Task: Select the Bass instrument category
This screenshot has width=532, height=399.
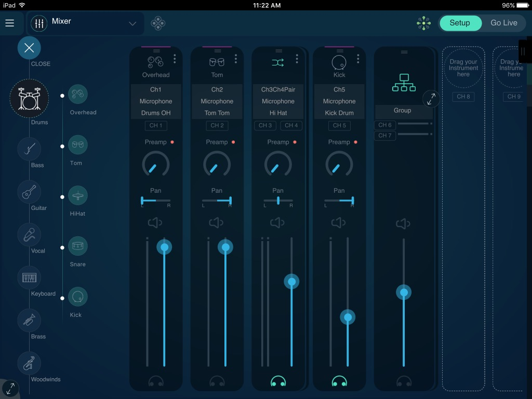Action: tap(29, 149)
